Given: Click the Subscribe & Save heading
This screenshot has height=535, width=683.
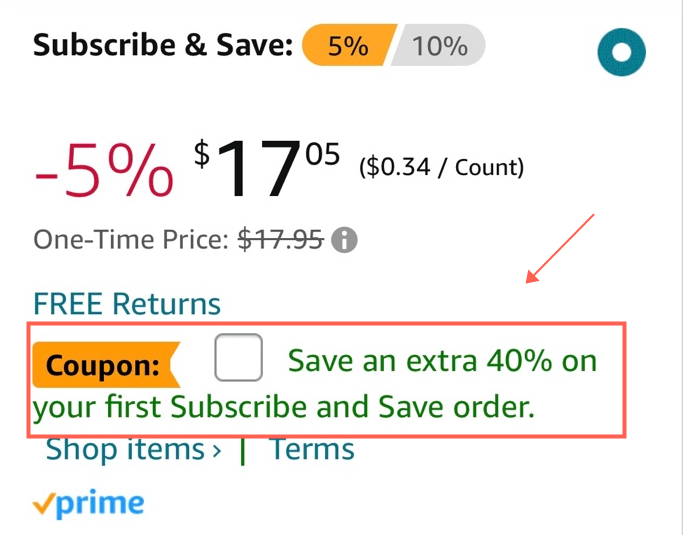Looking at the screenshot, I should point(163,46).
